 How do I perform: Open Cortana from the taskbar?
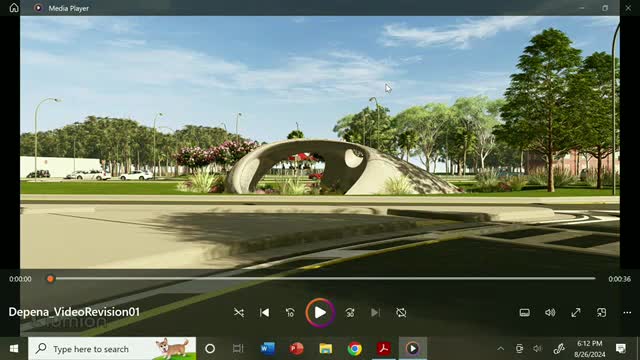pos(210,349)
